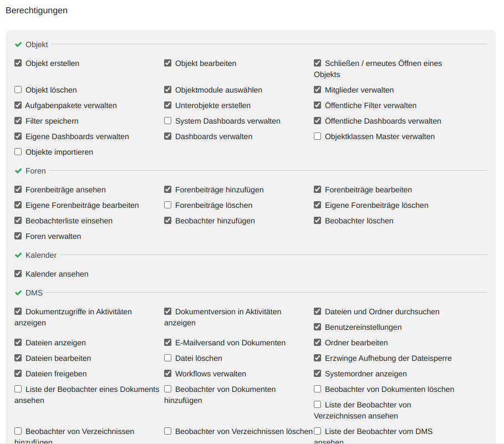Viewport: 504px width, 444px height.
Task: Uncheck "Workflows verwalten" box
Action: pyautogui.click(x=168, y=374)
